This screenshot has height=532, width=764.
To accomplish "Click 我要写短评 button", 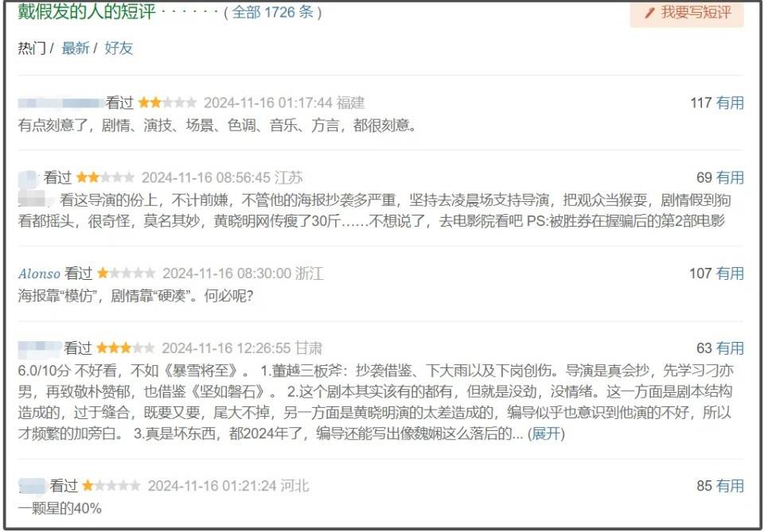I will [x=687, y=14].
